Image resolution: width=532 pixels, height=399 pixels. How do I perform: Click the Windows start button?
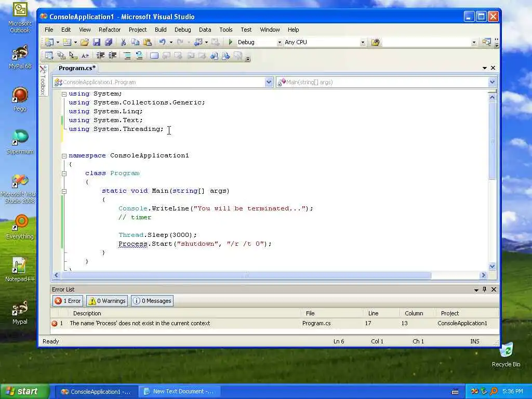tap(24, 391)
